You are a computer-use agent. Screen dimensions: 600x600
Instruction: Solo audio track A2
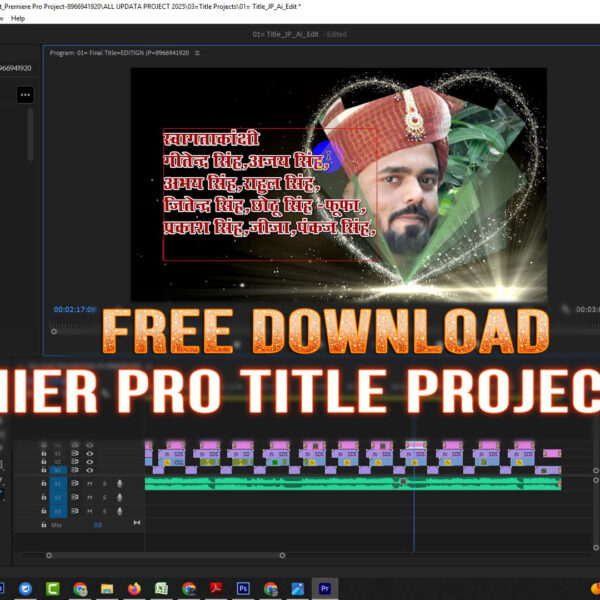[x=104, y=497]
